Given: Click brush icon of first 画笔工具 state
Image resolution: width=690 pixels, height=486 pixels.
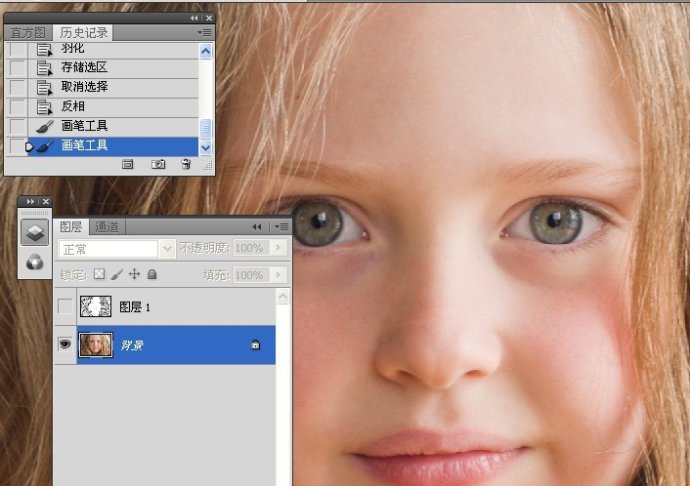Looking at the screenshot, I should (x=44, y=127).
